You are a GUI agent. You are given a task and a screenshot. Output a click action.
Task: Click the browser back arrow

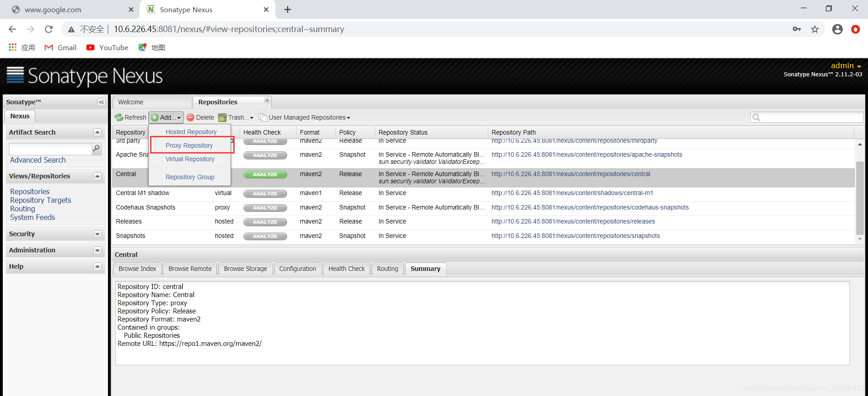tap(12, 29)
